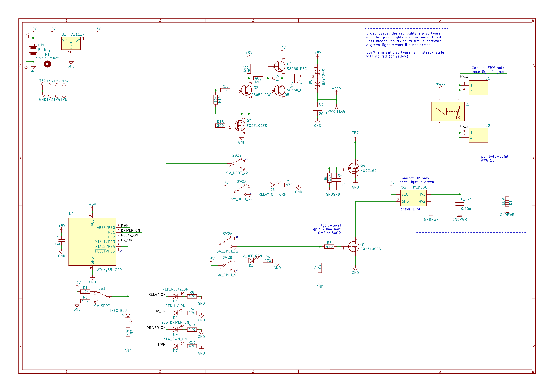Click transistor Q3 S8050_EBC symbol

click(x=246, y=90)
